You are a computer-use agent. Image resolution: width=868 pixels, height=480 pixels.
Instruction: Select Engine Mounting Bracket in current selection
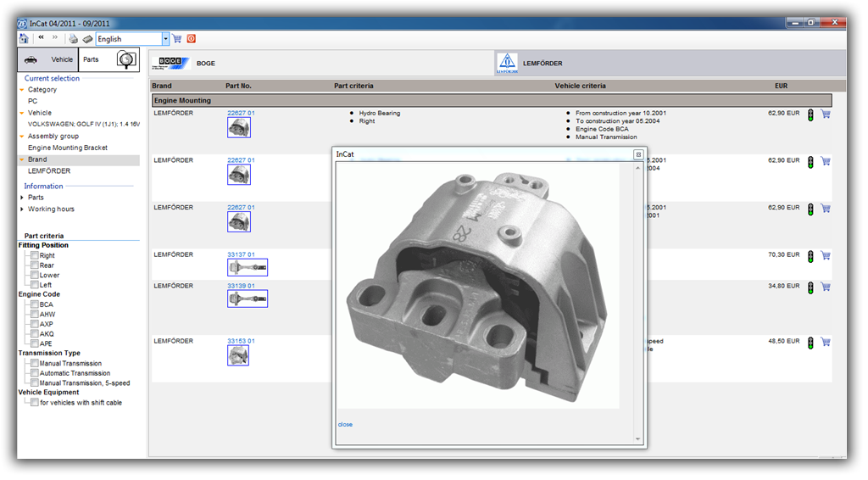68,148
